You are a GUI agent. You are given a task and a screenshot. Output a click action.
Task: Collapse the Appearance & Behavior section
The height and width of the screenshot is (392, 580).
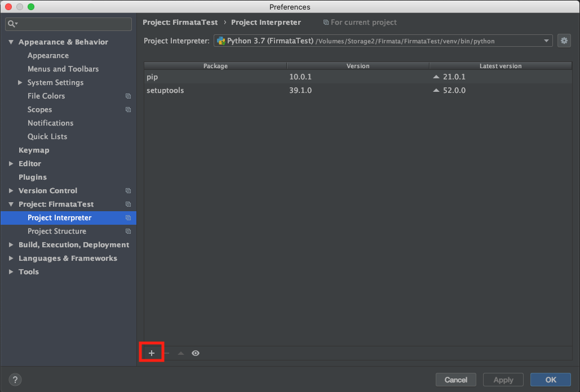coord(11,42)
